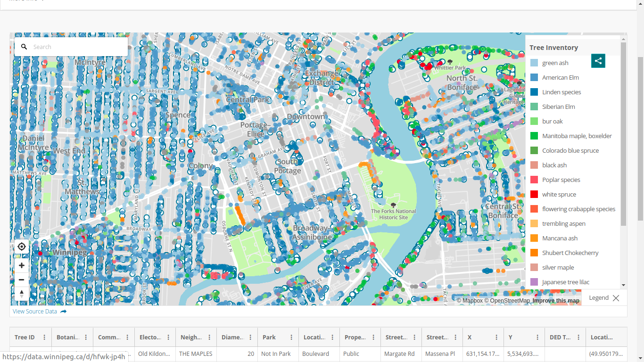Click white spruce red swatch

coord(534,194)
